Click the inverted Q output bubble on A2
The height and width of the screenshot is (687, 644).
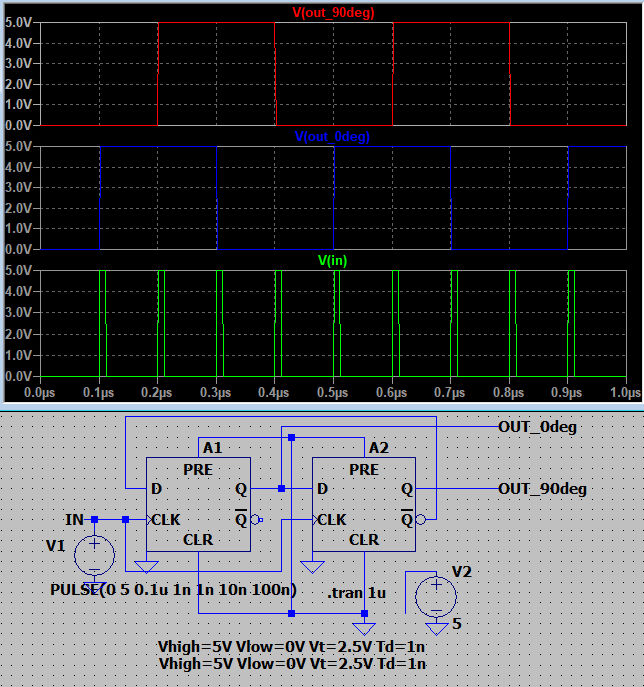tap(424, 520)
